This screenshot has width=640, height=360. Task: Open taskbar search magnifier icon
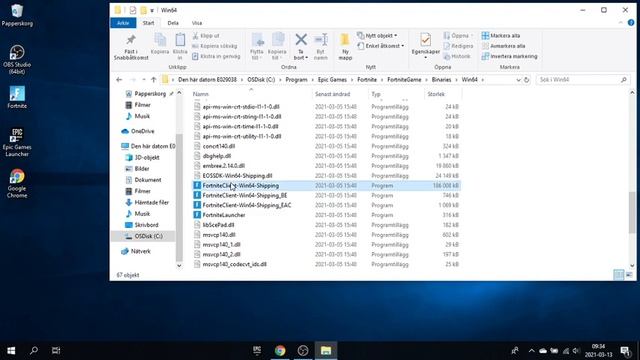pyautogui.click(x=34, y=350)
